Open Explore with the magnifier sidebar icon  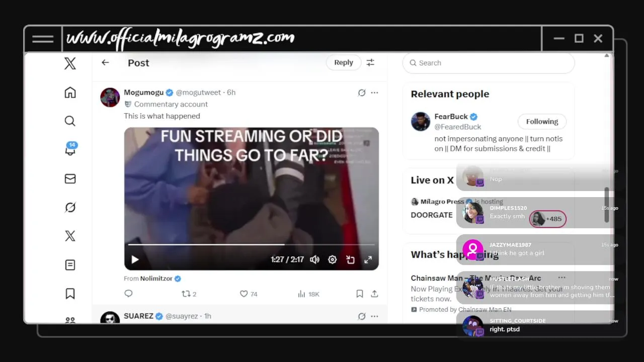(70, 121)
